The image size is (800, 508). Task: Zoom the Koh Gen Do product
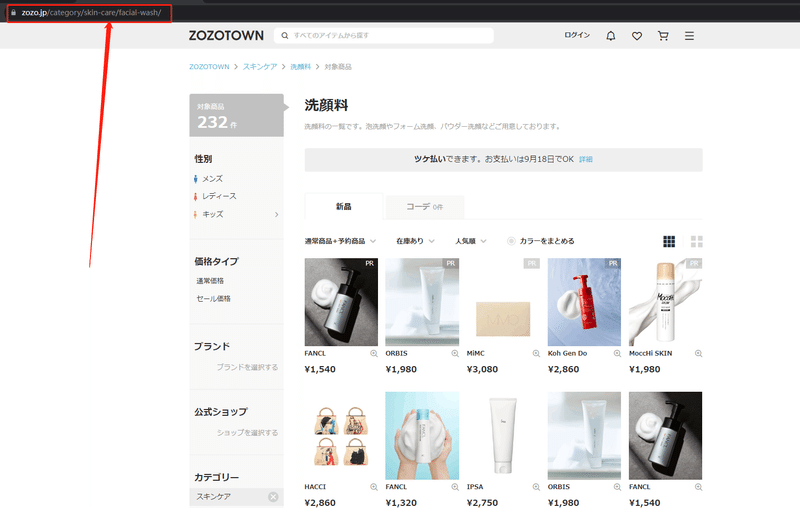[x=617, y=353]
